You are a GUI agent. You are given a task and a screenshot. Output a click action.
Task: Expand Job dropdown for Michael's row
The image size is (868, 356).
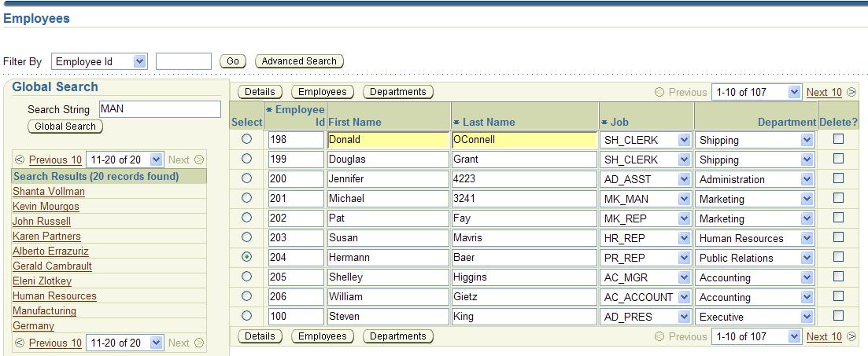point(683,199)
